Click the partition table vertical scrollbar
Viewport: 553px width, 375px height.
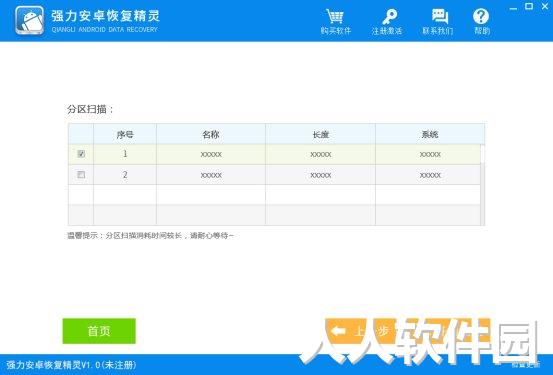482,185
